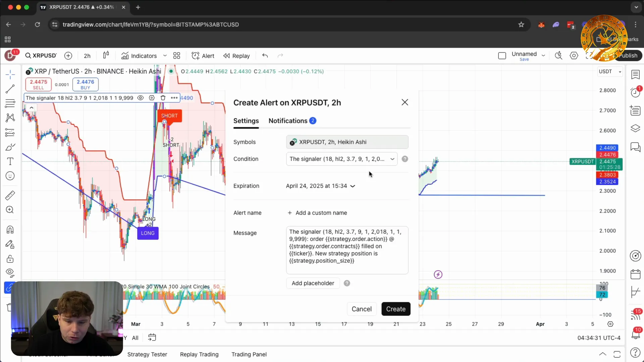
Task: Open the help center question icon
Action: [x=635, y=352]
